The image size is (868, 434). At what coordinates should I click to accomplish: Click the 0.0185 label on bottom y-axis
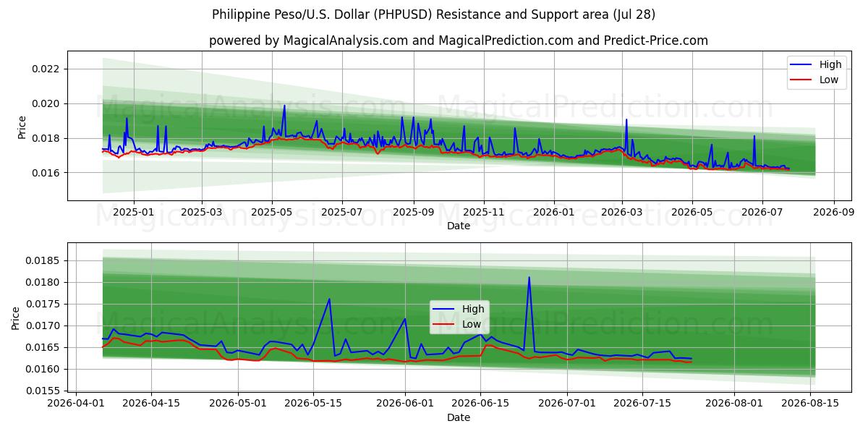[43, 260]
